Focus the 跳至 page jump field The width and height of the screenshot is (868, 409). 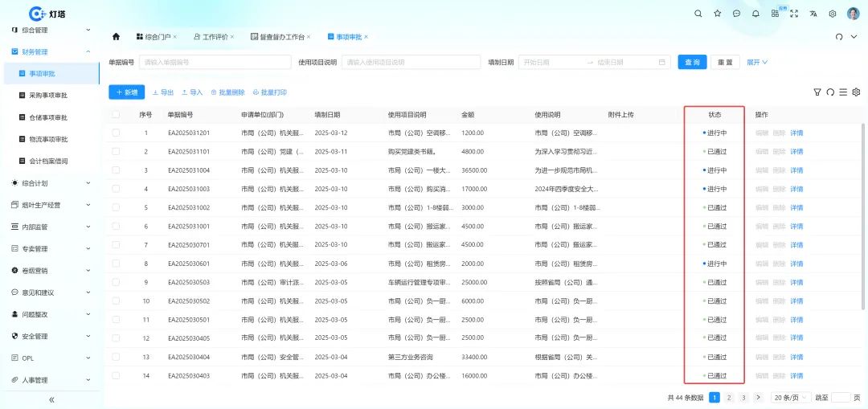841,398
